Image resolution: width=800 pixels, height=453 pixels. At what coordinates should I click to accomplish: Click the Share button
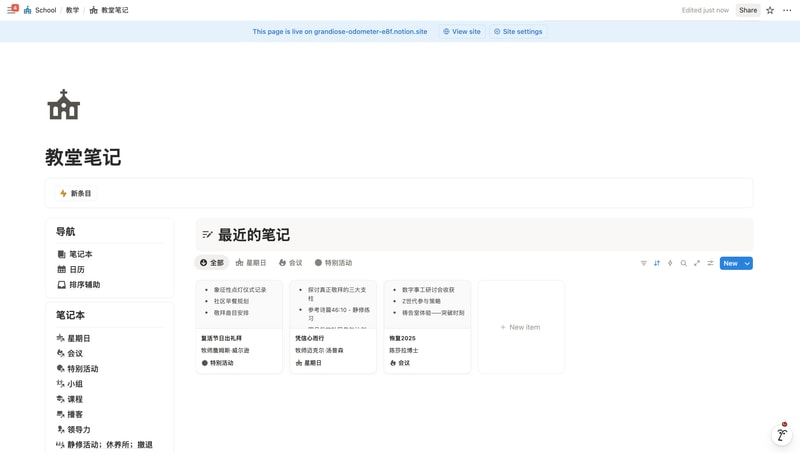pos(748,10)
